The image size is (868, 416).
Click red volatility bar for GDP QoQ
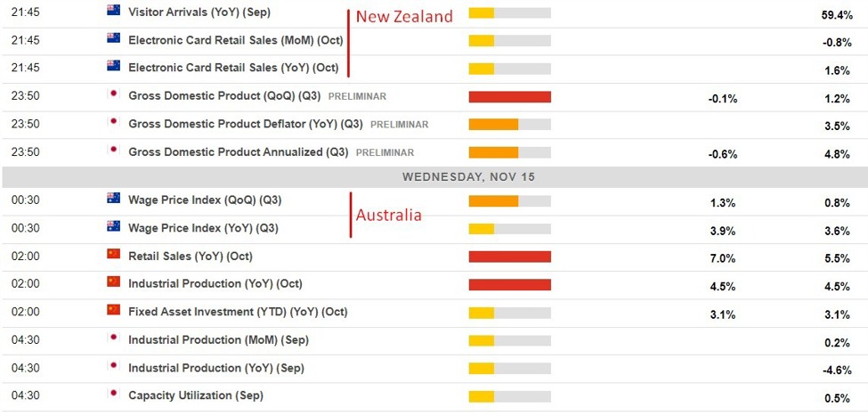(510, 97)
